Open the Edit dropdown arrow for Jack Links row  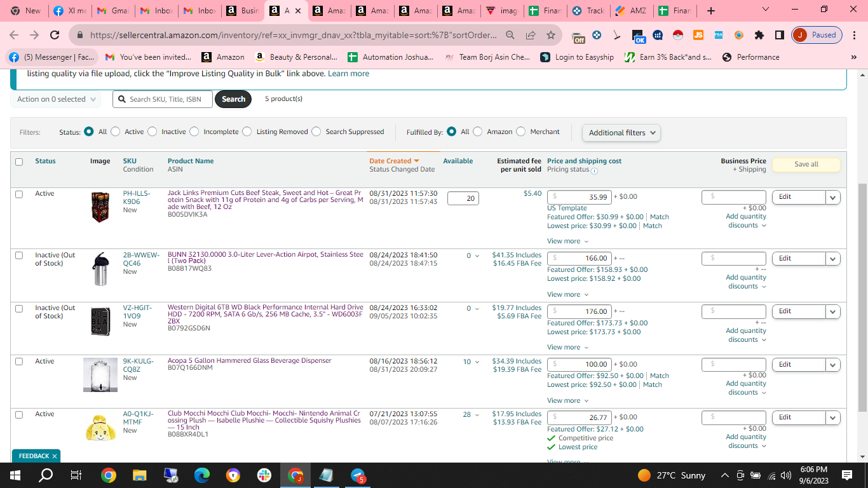point(833,198)
